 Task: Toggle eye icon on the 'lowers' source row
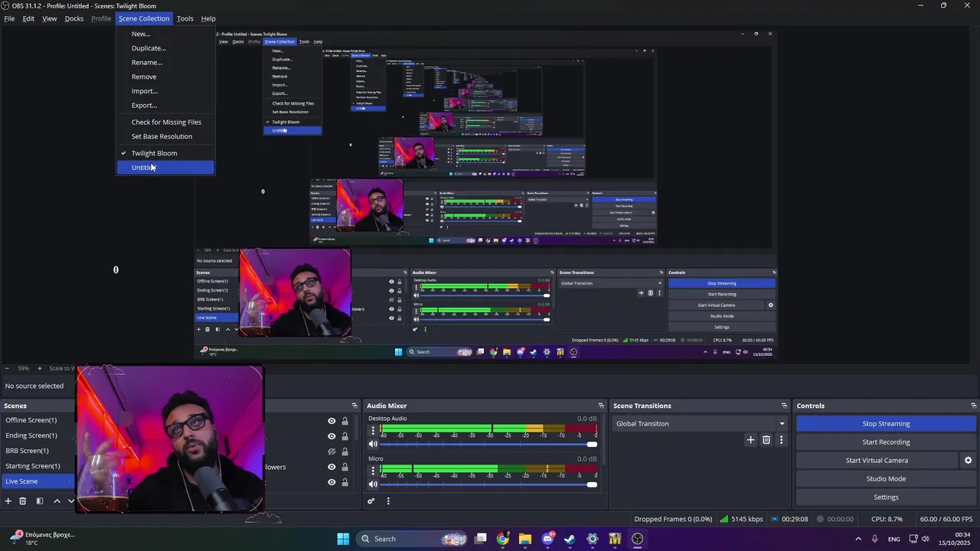[332, 467]
